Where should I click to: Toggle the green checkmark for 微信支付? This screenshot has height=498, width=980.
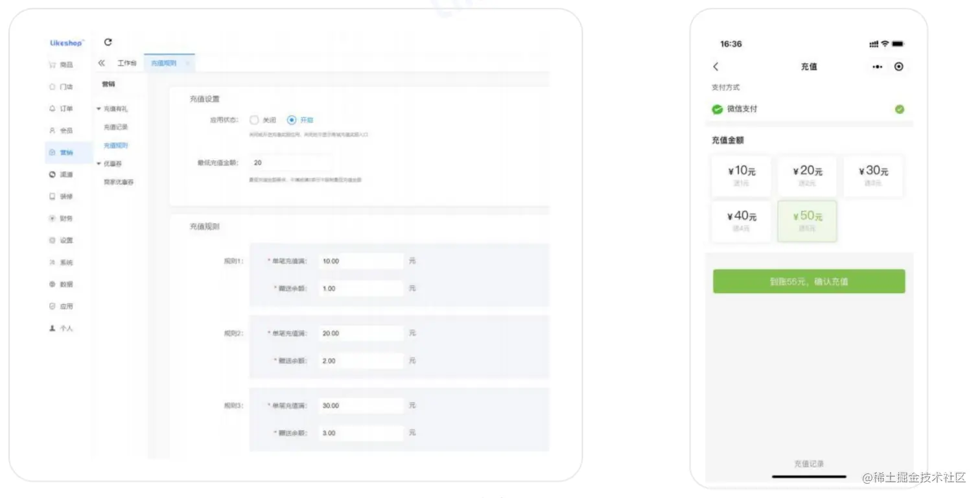pos(900,109)
